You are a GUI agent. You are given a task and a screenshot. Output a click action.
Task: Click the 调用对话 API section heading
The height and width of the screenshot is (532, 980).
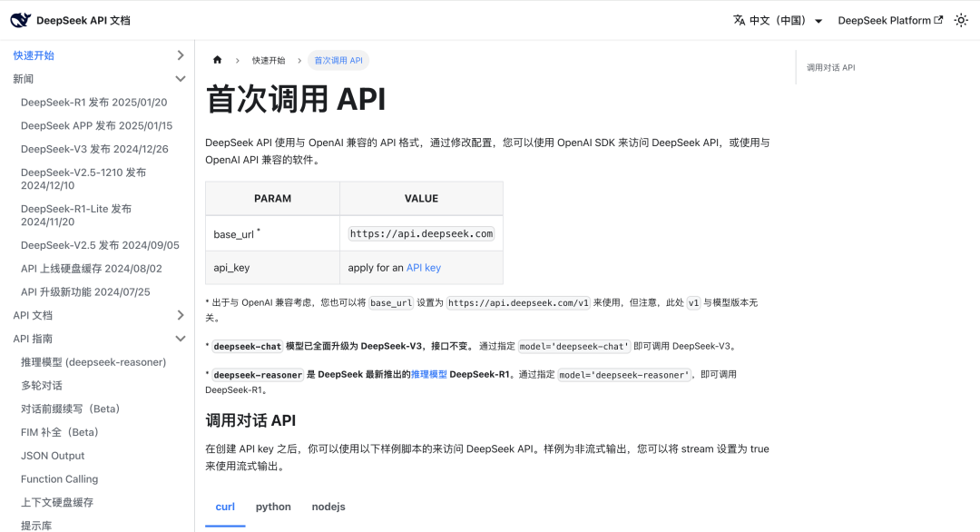(x=250, y=420)
